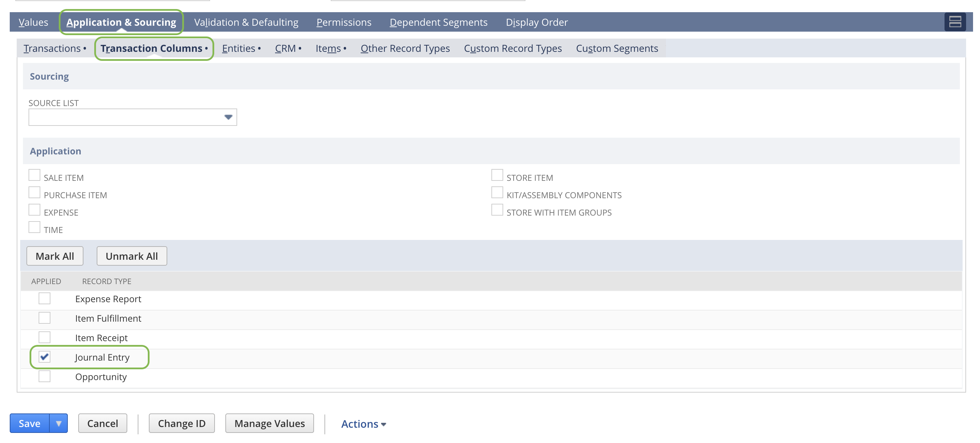
Task: Tick Store With Item Groups checkbox
Action: pyautogui.click(x=497, y=210)
